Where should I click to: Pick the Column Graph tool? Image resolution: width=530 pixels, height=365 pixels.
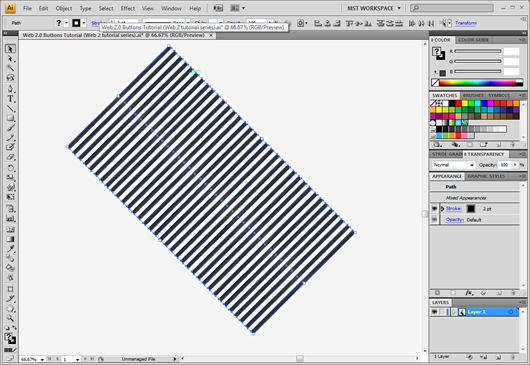click(x=10, y=218)
